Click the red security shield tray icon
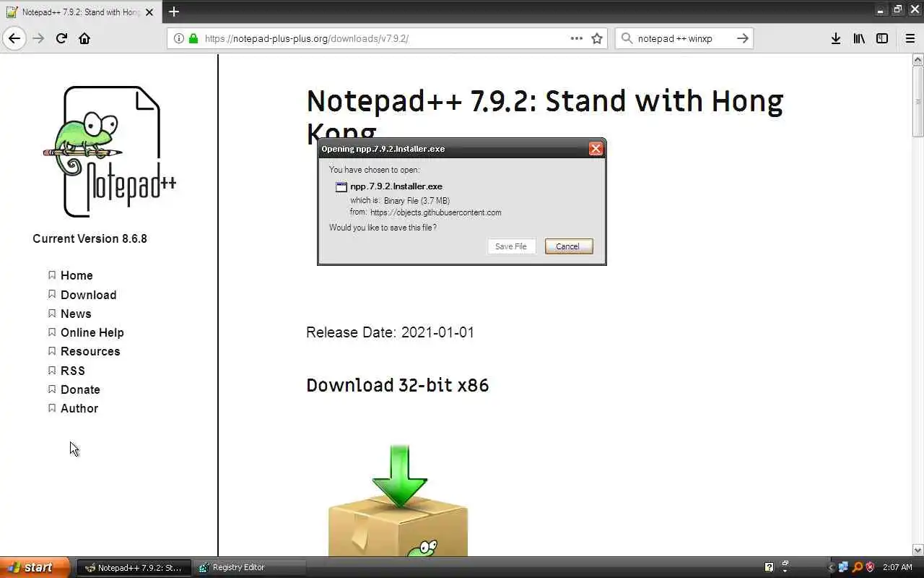This screenshot has width=924, height=578. 870,567
